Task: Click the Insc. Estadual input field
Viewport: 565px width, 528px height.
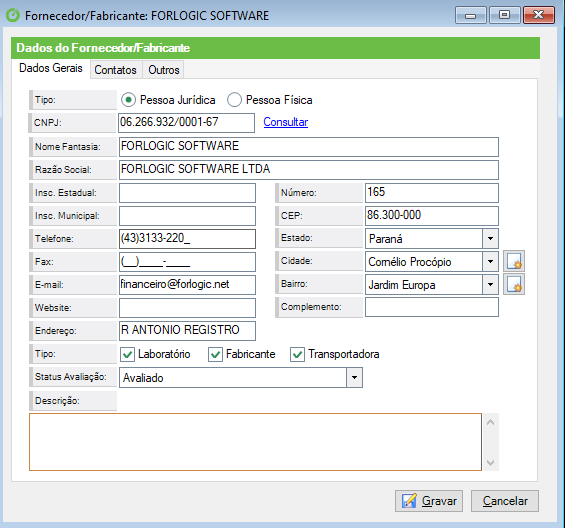Action: pyautogui.click(x=187, y=193)
